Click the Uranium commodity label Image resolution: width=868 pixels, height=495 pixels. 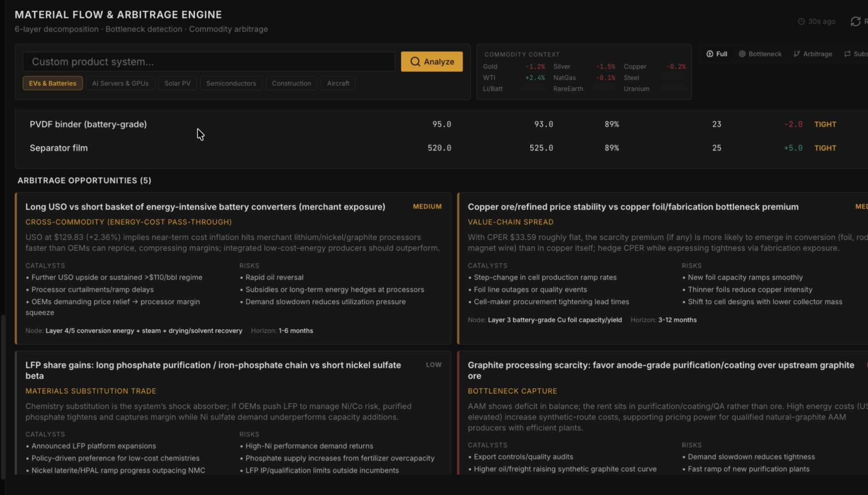637,89
